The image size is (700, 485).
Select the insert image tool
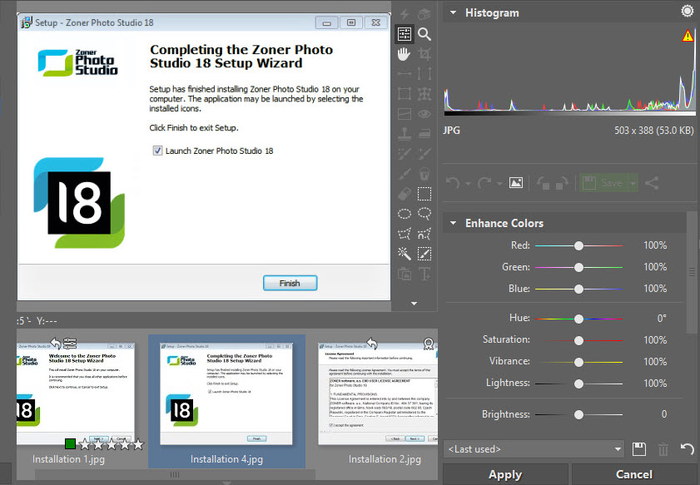click(x=404, y=274)
